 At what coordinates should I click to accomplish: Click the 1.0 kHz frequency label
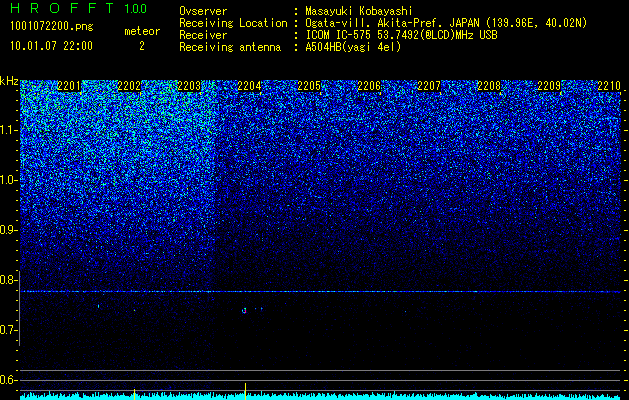pyautogui.click(x=7, y=181)
